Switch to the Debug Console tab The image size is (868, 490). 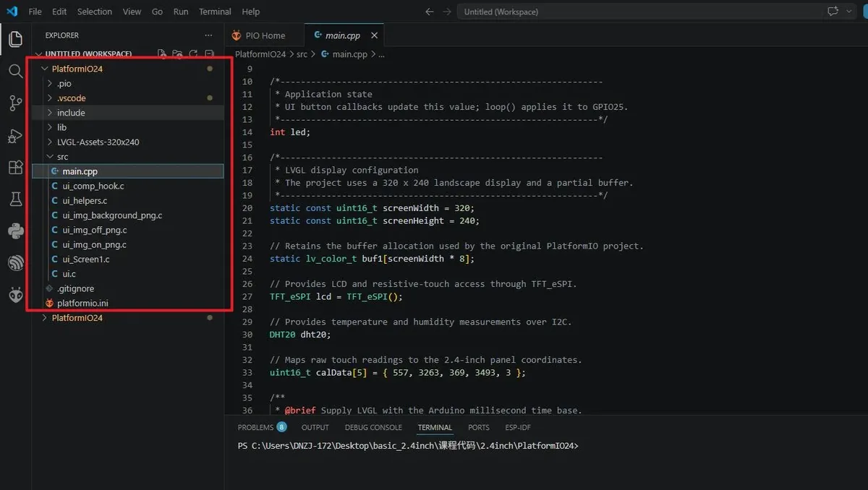coord(373,427)
